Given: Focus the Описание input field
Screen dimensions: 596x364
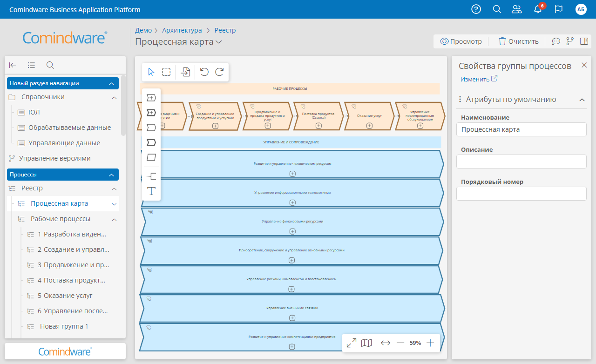Looking at the screenshot, I should pos(521,162).
